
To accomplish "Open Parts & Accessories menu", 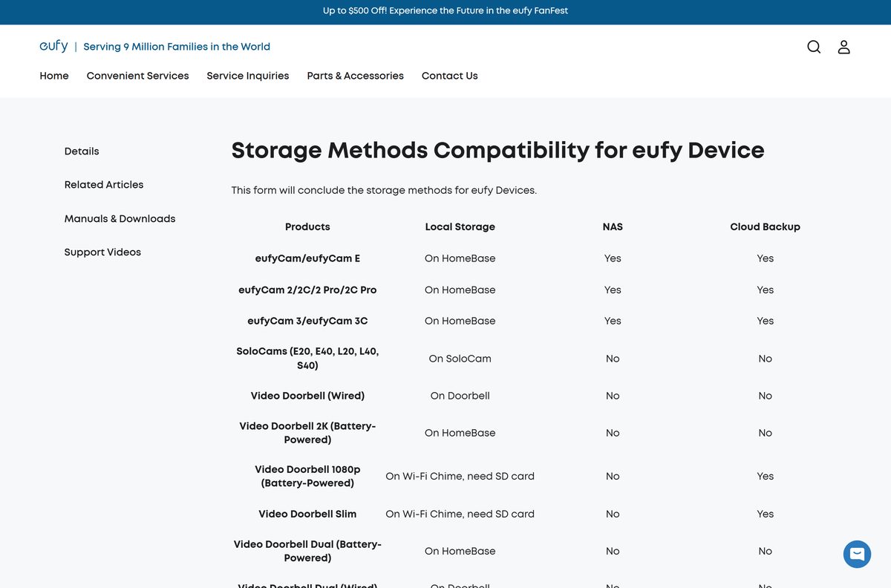I will [356, 76].
